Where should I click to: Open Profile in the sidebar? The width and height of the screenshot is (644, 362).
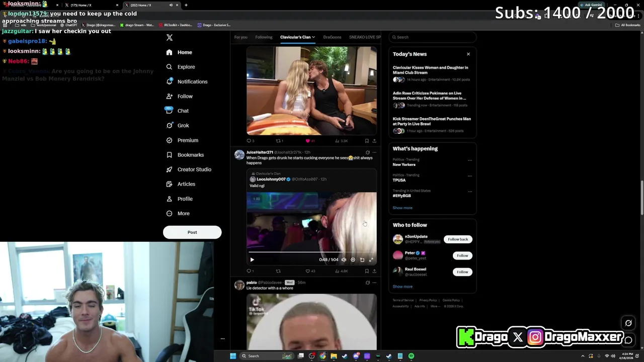point(180,199)
